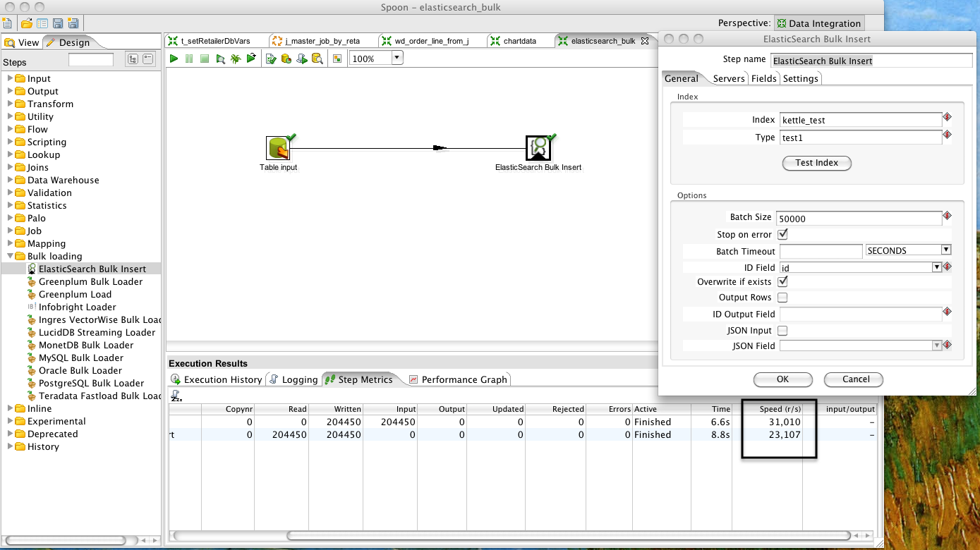Enable the Output Rows checkbox
The image size is (980, 550).
(x=782, y=298)
